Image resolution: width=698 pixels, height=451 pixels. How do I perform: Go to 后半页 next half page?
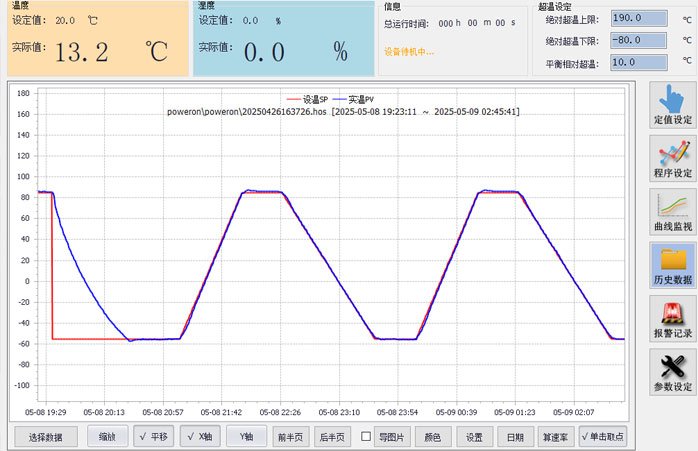pos(332,437)
